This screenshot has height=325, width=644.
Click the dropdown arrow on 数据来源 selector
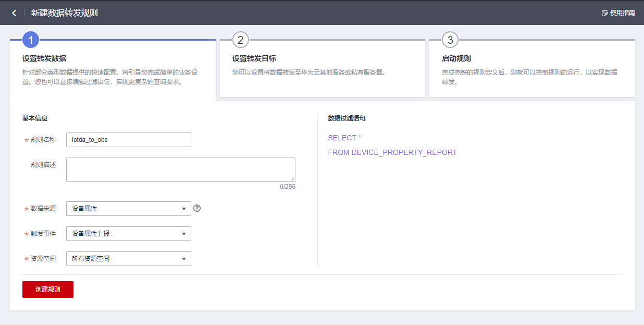(185, 208)
